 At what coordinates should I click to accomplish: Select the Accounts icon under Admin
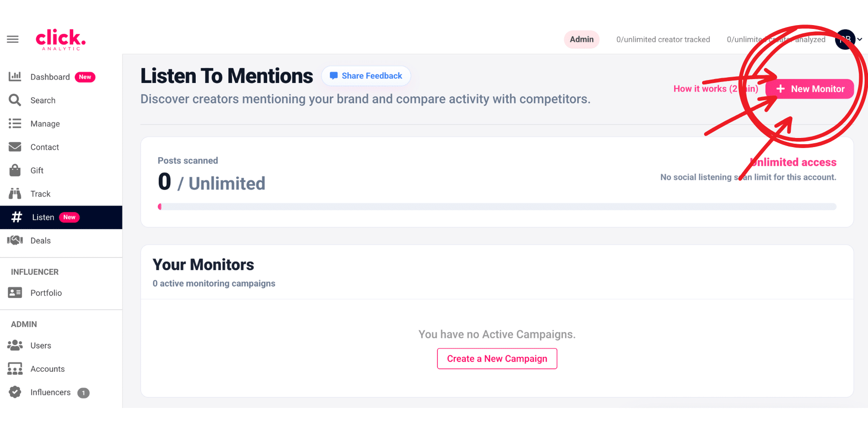[15, 368]
